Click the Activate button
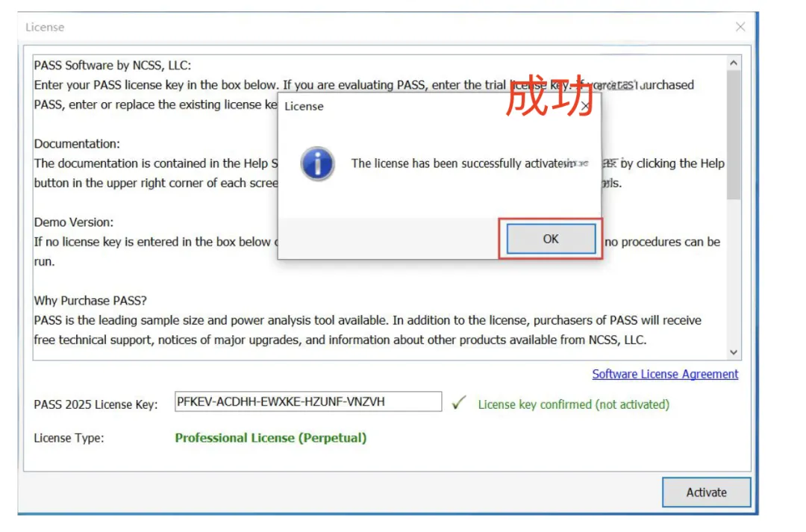Image resolution: width=806 pixels, height=532 pixels. [x=706, y=492]
